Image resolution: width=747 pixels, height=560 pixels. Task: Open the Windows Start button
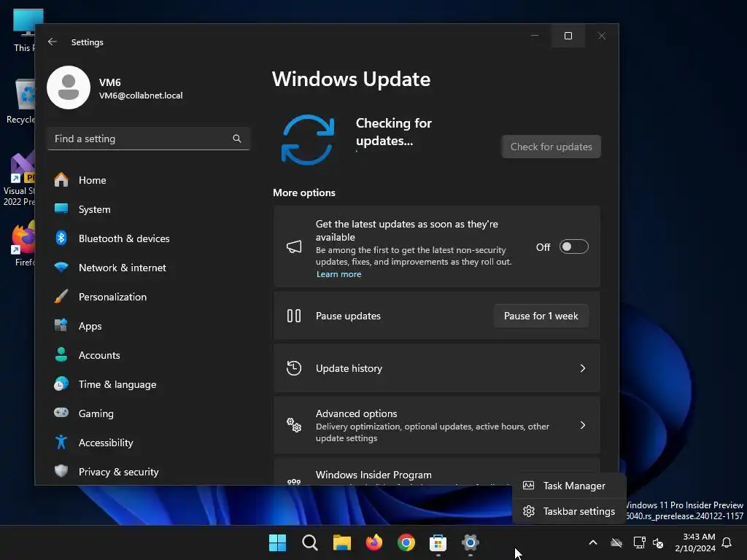(x=277, y=542)
